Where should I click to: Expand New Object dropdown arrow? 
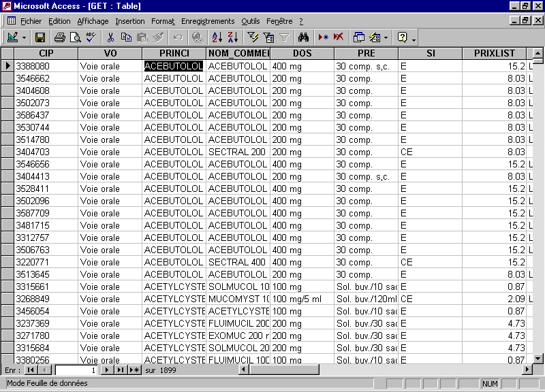(x=386, y=37)
